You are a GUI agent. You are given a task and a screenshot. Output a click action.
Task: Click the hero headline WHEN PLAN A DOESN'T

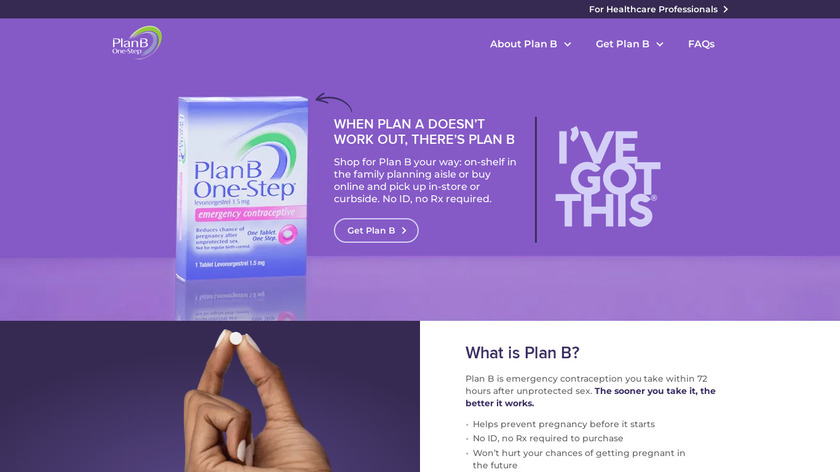point(409,124)
